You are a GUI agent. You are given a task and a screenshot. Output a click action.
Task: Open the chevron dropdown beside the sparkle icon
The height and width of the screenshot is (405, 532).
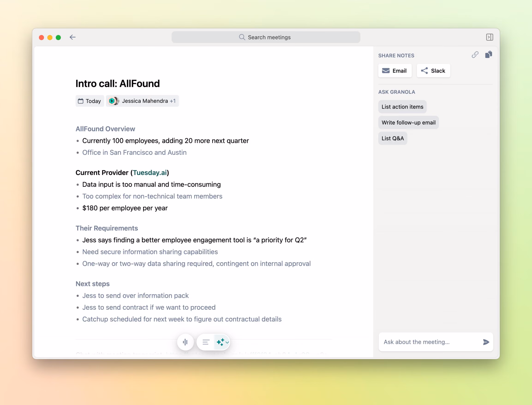tap(227, 342)
